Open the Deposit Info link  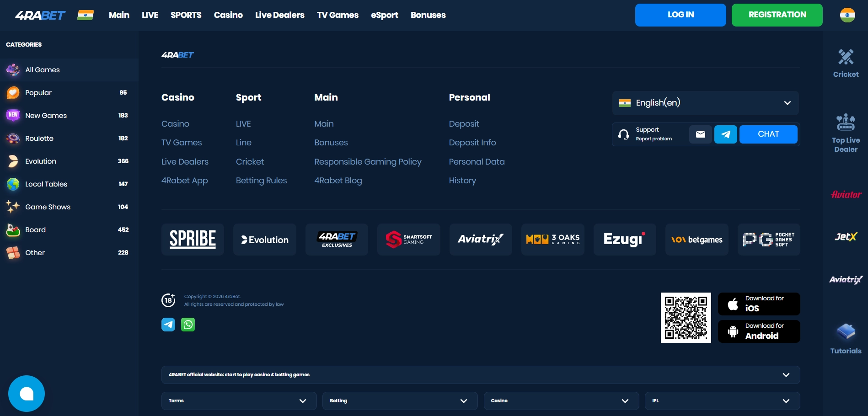[472, 143]
